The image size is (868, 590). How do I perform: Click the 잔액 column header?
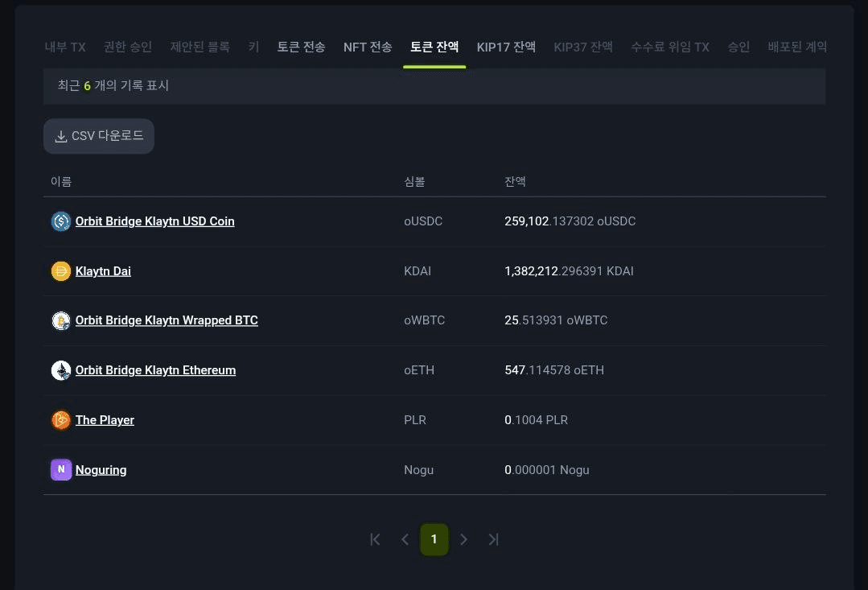point(515,182)
